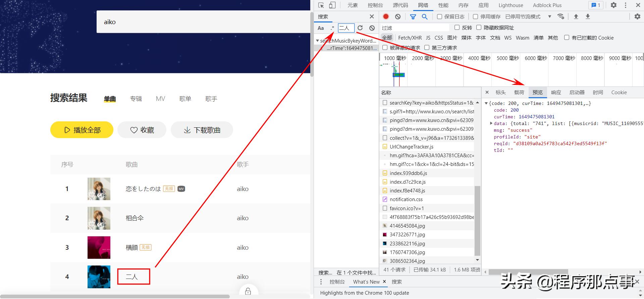Click the 下载歌曲 button
Viewport: 644px width, 299px height.
[202, 130]
